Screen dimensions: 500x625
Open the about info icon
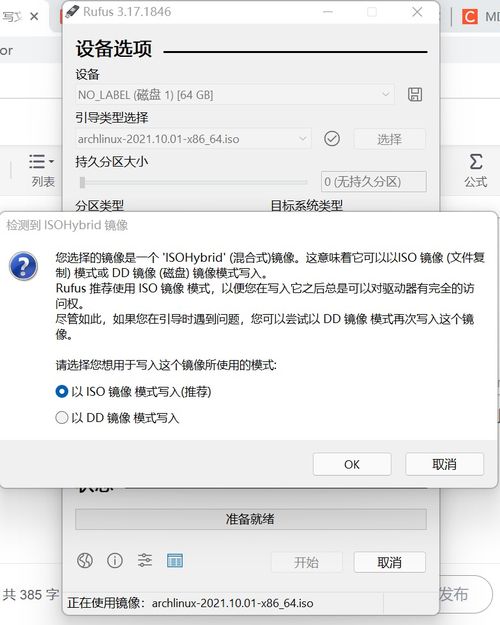point(115,560)
